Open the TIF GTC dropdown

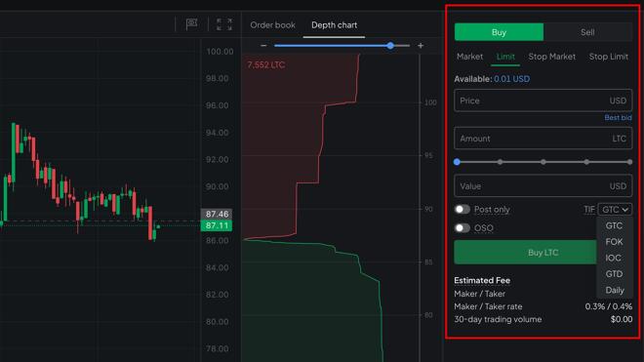615,210
